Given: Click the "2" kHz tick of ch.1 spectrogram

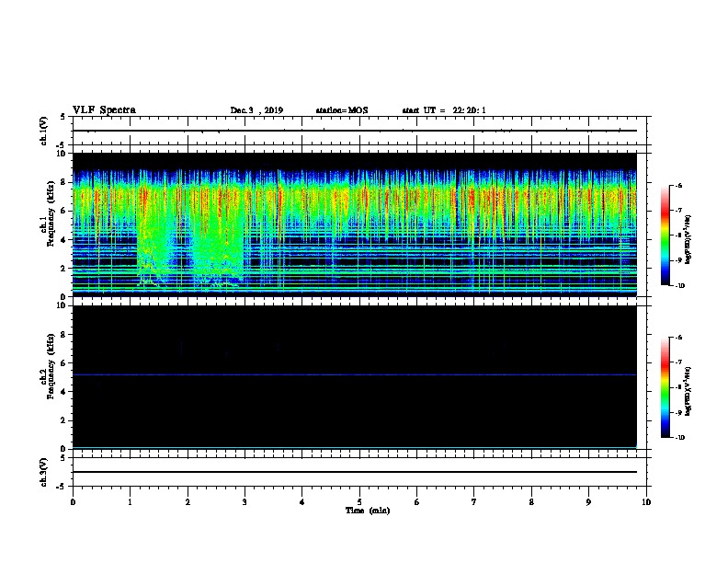Looking at the screenshot, I should [x=63, y=269].
